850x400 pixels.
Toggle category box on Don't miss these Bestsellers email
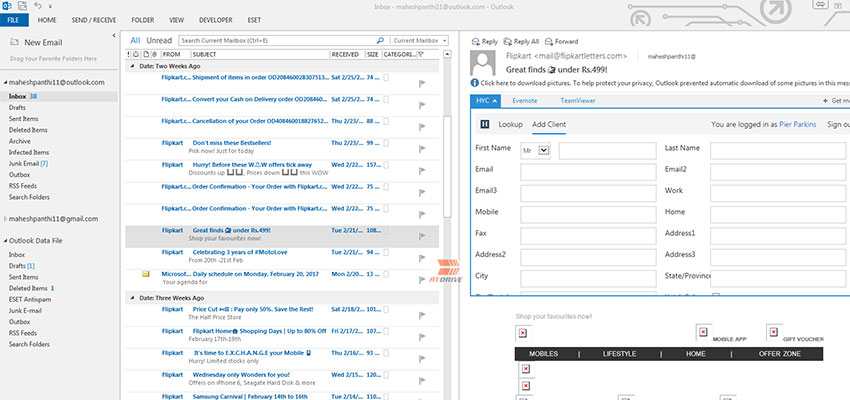click(386, 143)
